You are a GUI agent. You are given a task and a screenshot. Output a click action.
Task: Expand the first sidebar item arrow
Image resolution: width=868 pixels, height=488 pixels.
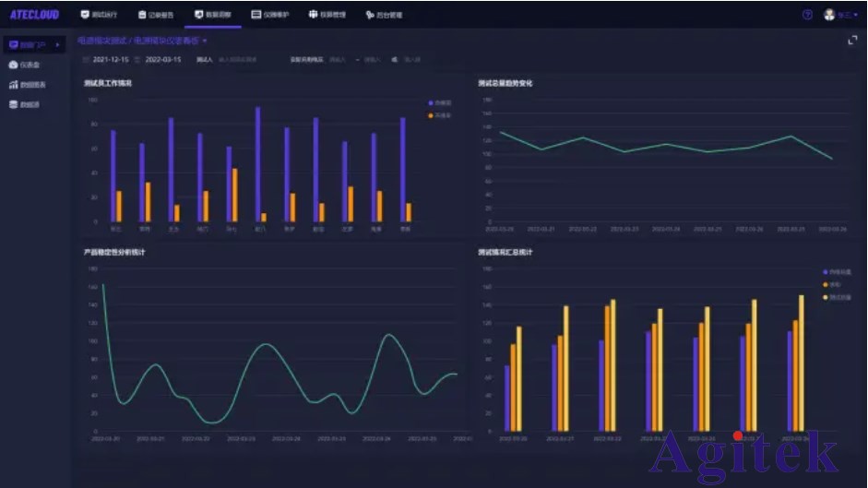coord(58,45)
